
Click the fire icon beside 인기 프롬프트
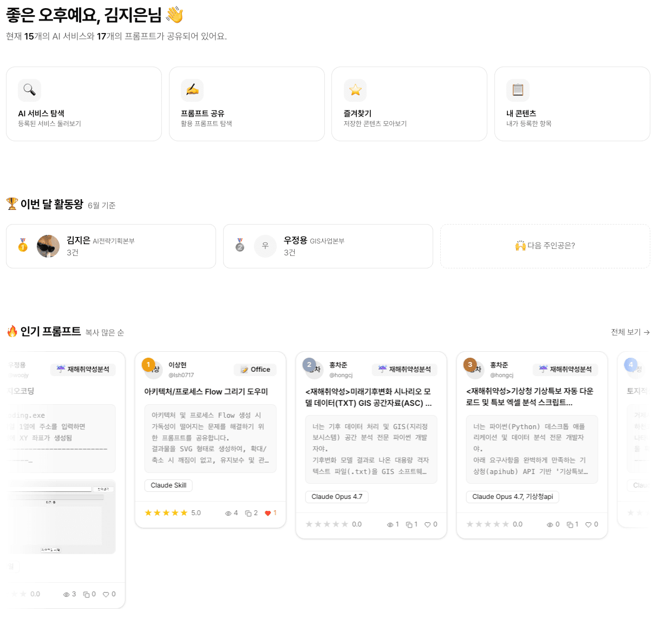pyautogui.click(x=12, y=331)
